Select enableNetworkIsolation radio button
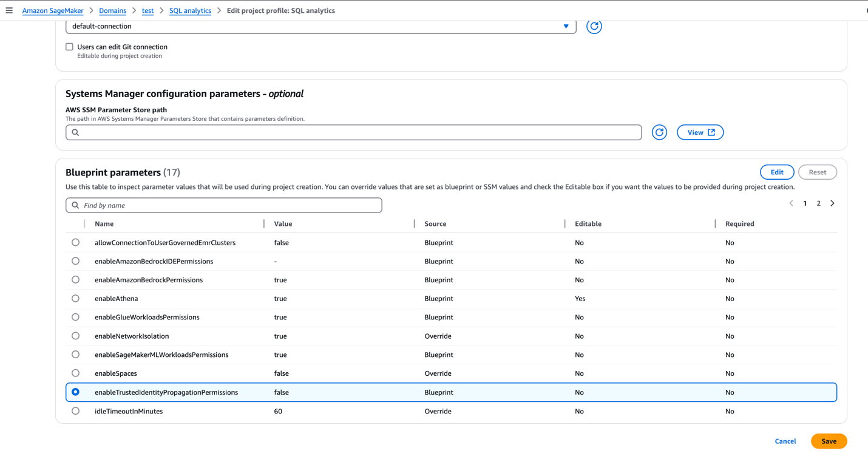Screen dimensions: 868x459 coord(75,336)
